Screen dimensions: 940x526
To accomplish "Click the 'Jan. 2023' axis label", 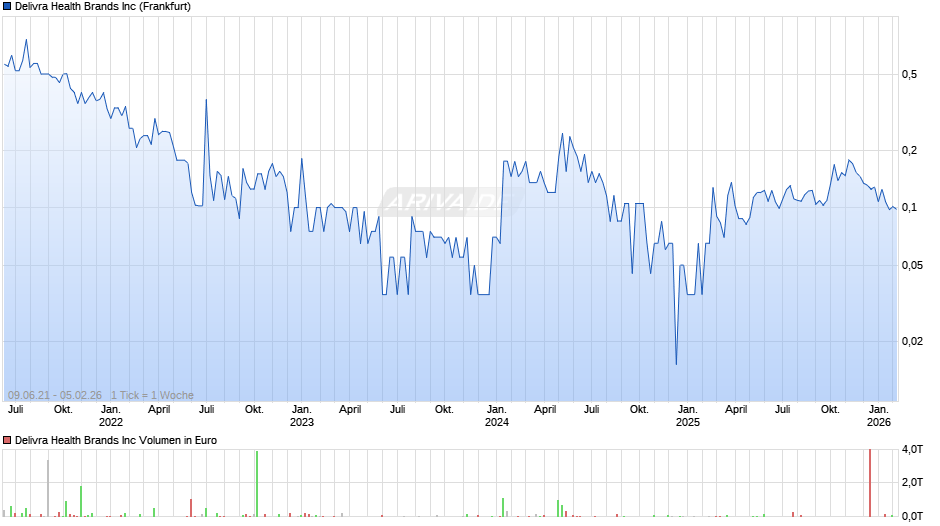I will [x=302, y=416].
